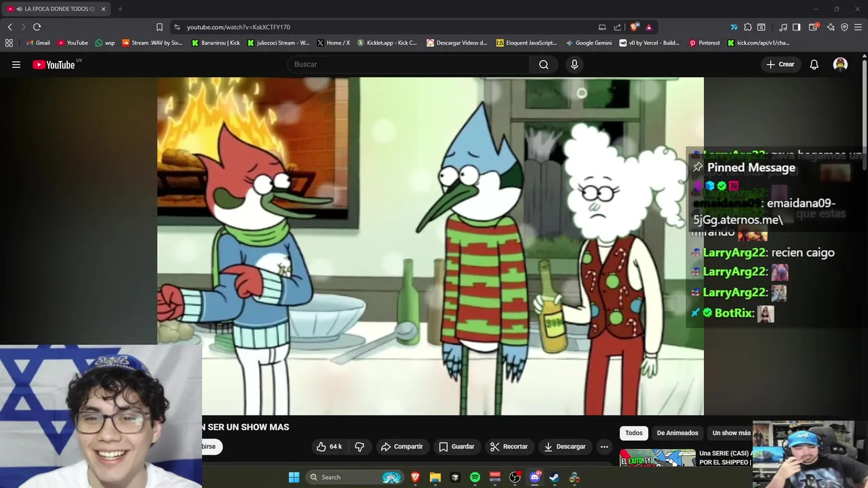The height and width of the screenshot is (488, 868).
Task: Open the Eloquent JavaScript bookmark
Action: point(526,43)
